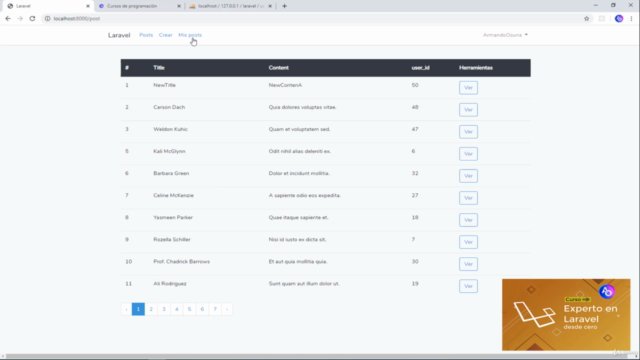This screenshot has width=640, height=360.
Task: Click Ver for the Barbara Green post
Action: tap(468, 176)
